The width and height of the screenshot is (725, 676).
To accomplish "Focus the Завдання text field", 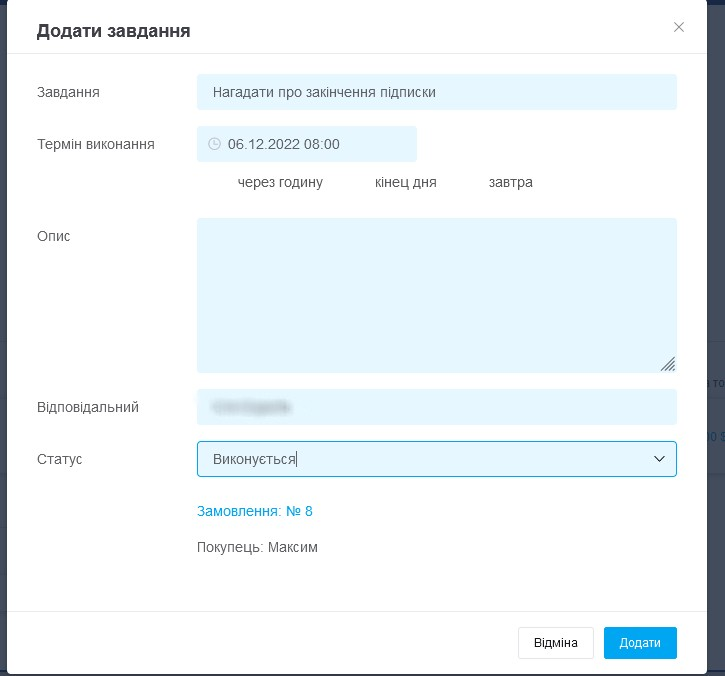I will [x=436, y=92].
